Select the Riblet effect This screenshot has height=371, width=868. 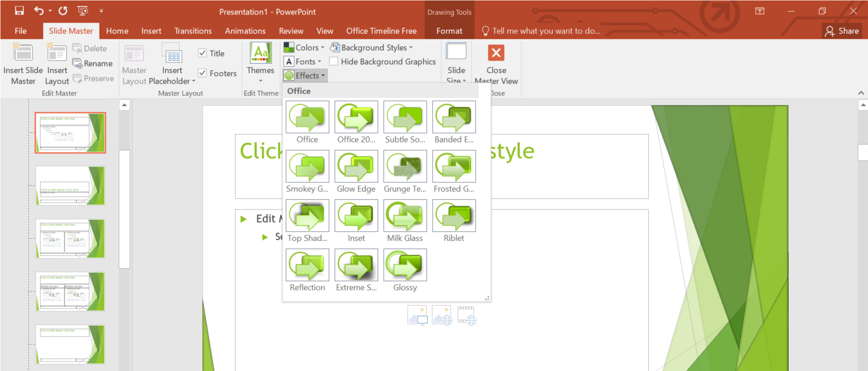[454, 221]
